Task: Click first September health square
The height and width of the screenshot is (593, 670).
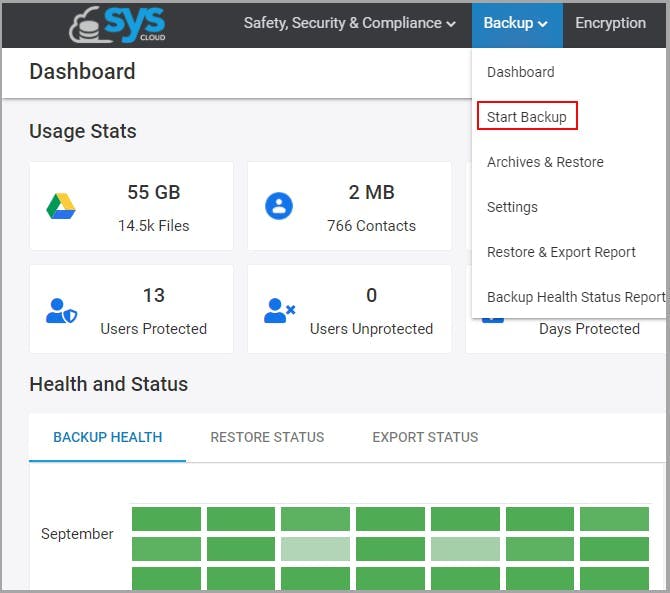Action: (x=166, y=519)
